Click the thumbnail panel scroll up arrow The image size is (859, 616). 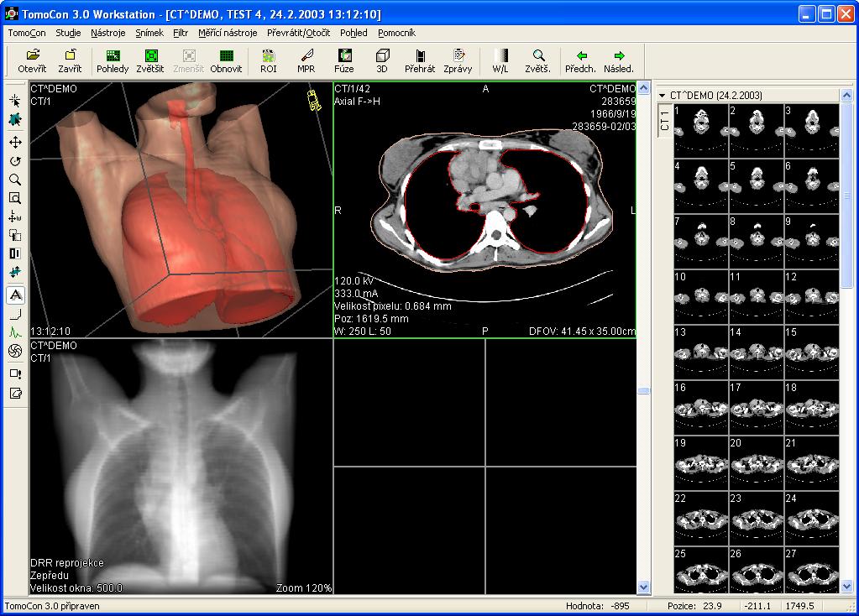tap(846, 96)
